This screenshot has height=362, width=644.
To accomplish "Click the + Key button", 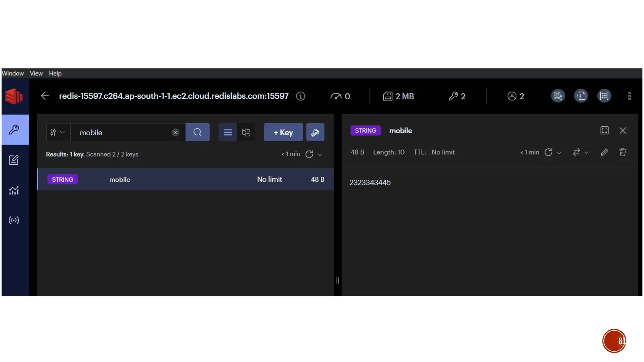I will coord(283,132).
